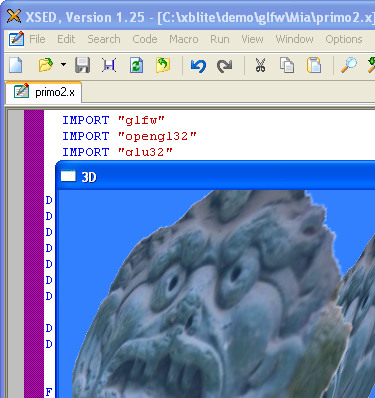This screenshot has width=375, height=398.
Task: Click the IMPORT "glfw" code line
Action: pos(113,120)
